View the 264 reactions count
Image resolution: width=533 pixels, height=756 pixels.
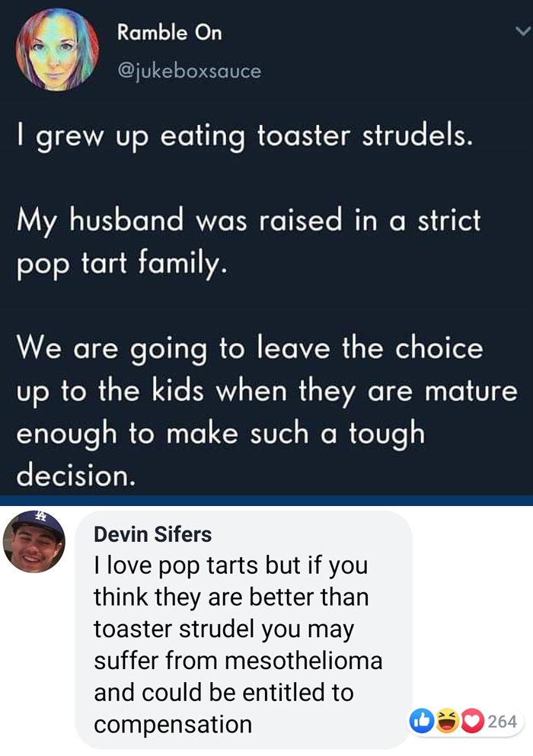(x=503, y=721)
